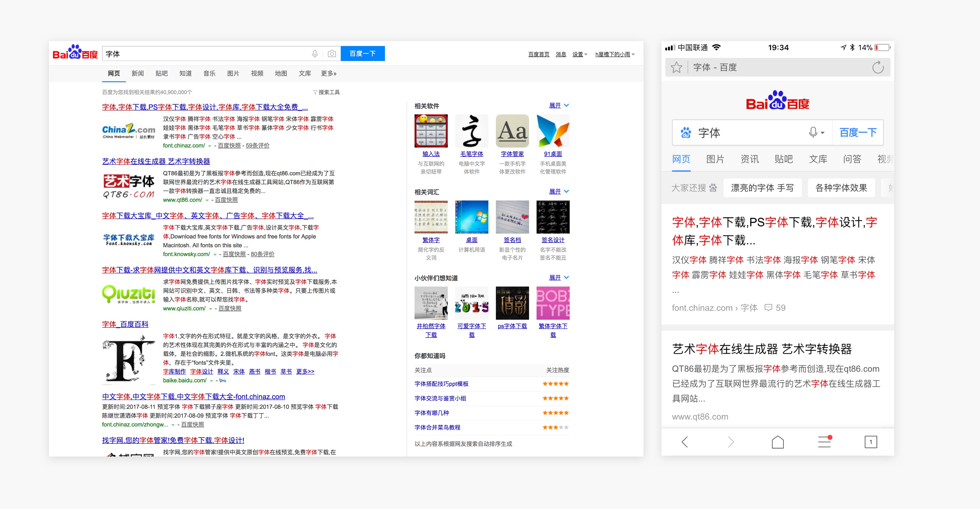Switch to the 地图 tab
The height and width of the screenshot is (509, 980).
[x=281, y=73]
